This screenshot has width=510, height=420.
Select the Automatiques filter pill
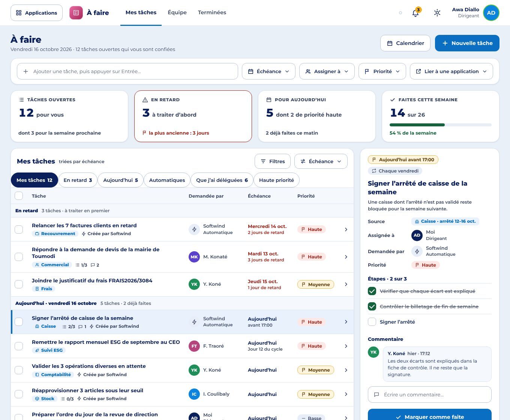point(167,180)
